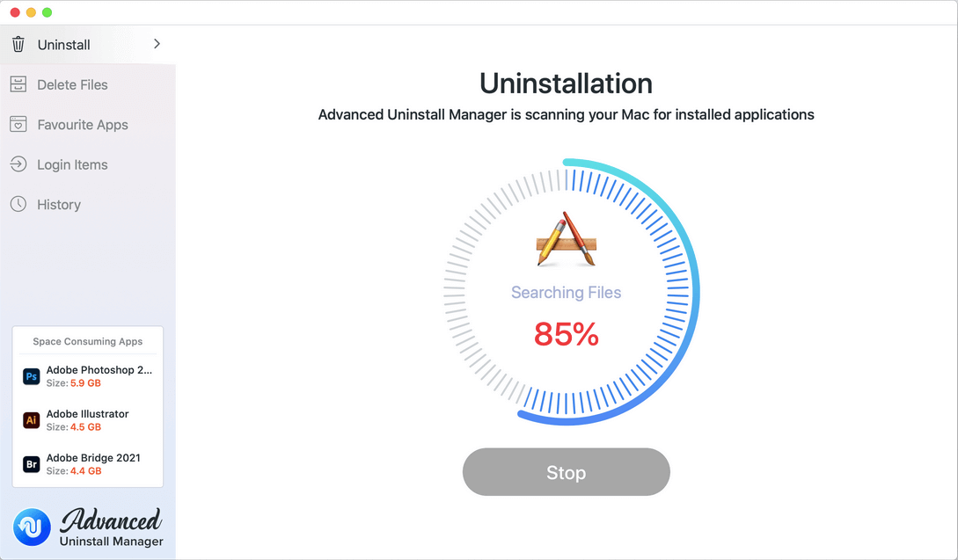Click the 85% progress ring

coord(567,334)
